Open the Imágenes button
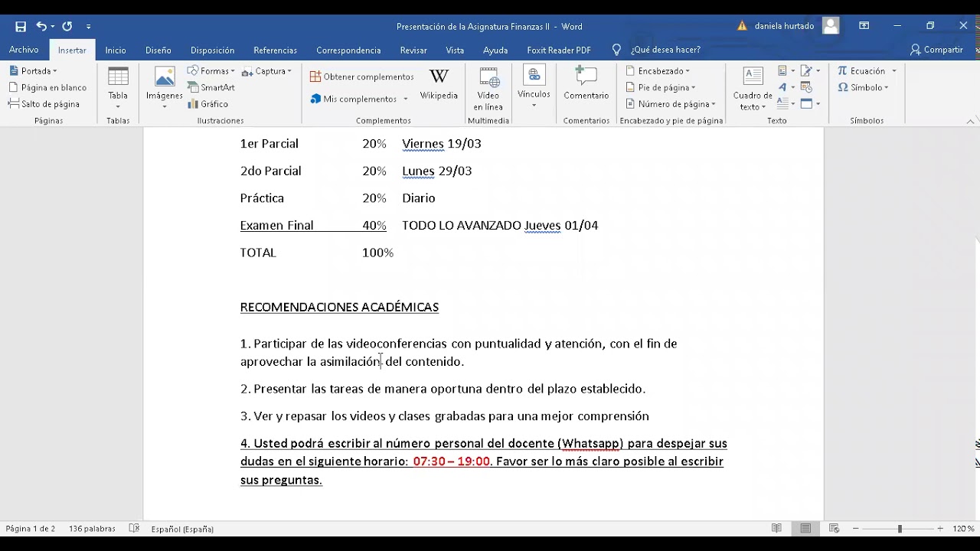The height and width of the screenshot is (551, 980). tap(165, 88)
